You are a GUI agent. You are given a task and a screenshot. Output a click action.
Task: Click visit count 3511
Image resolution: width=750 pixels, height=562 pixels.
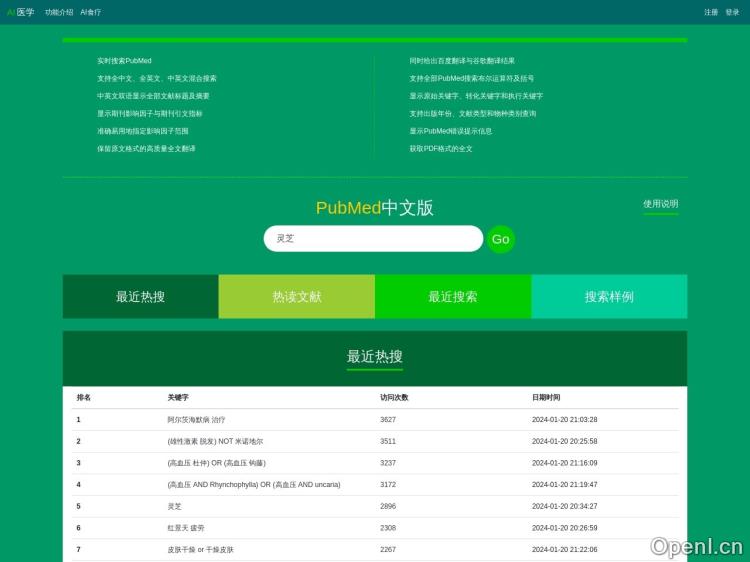(x=388, y=441)
